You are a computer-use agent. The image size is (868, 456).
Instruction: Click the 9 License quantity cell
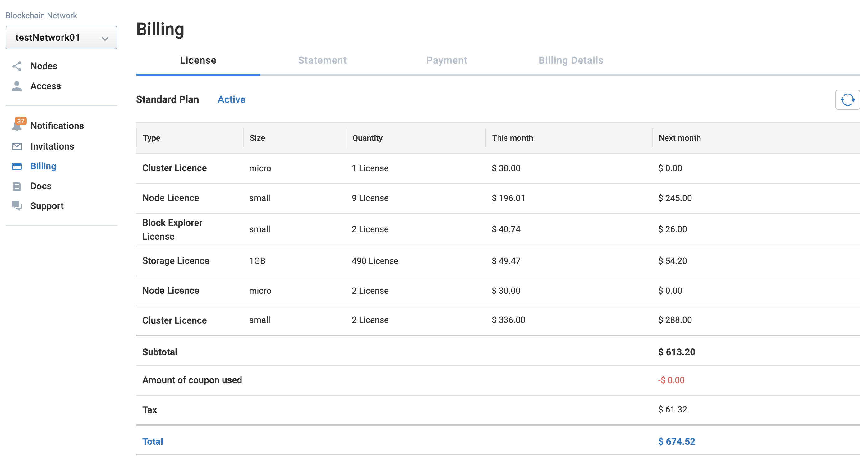point(370,198)
